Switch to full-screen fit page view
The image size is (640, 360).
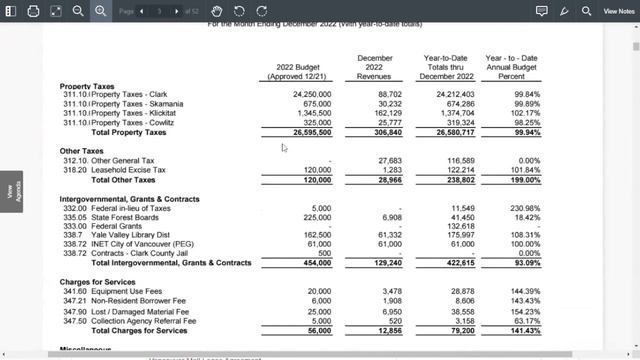(x=56, y=11)
